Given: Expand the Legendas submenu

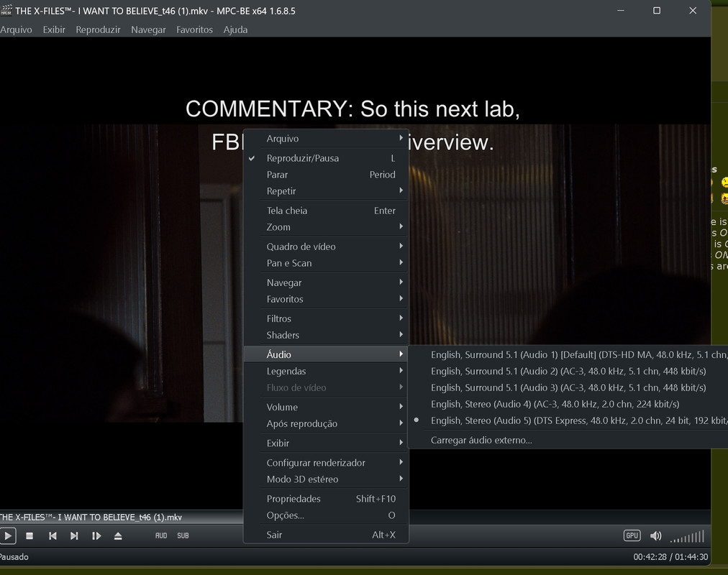Looking at the screenshot, I should point(326,371).
